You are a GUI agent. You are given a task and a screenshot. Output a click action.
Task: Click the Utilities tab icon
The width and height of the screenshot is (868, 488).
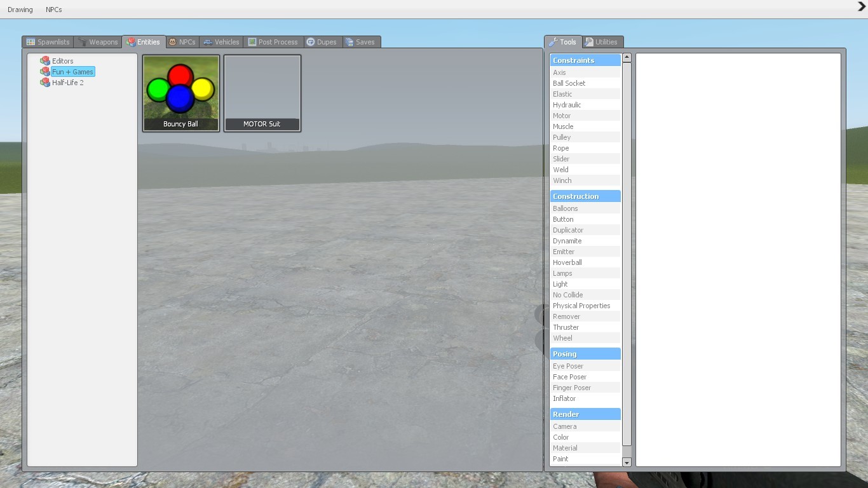590,42
